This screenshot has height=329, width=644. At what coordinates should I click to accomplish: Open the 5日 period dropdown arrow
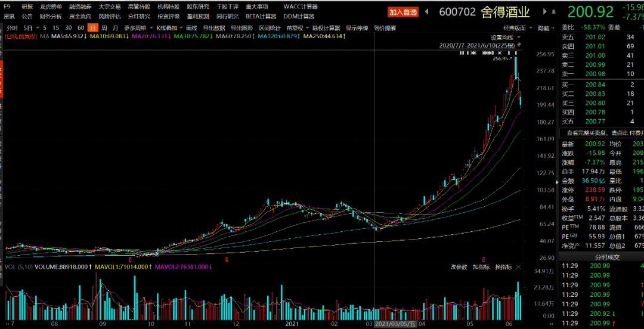(x=37, y=29)
